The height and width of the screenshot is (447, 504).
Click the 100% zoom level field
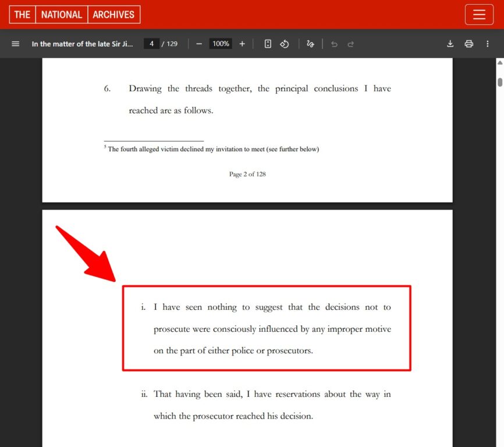coord(221,44)
